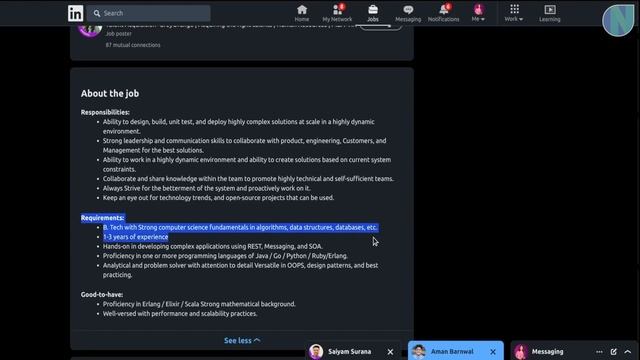Viewport: 640px width, 360px height.
Task: Expand the Work apps dropdown
Action: (514, 13)
